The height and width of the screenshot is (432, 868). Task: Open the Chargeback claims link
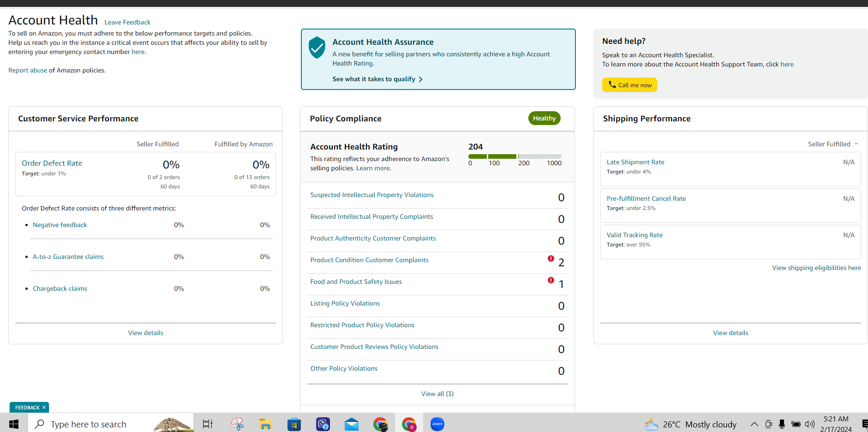click(x=60, y=288)
